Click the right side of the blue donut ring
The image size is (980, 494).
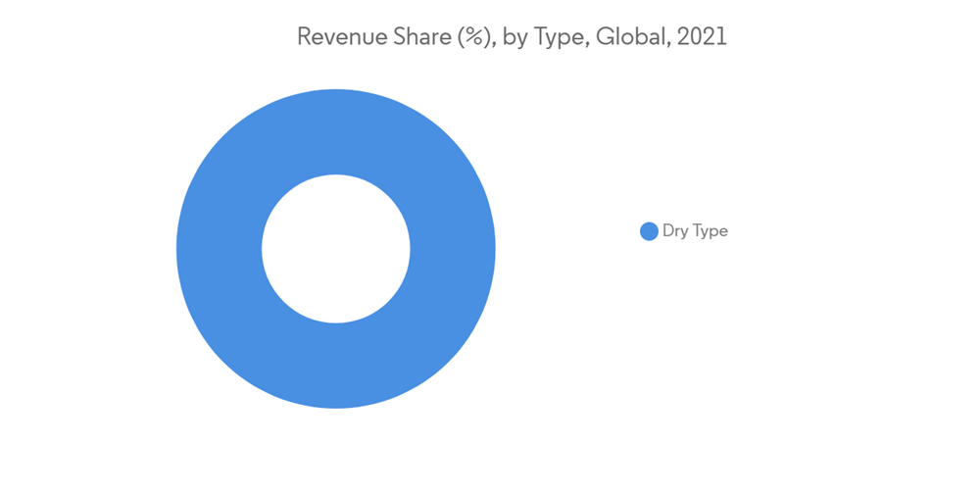pos(453,249)
